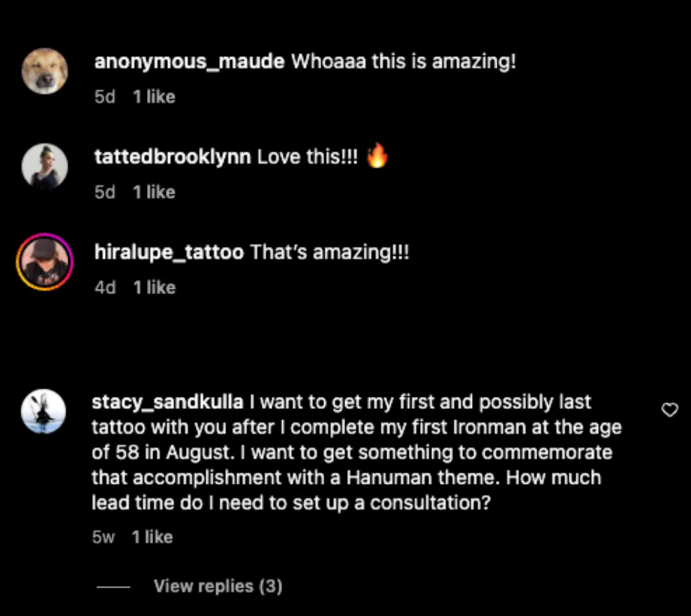Screen dimensions: 691x616
Task: Open stacy_sandkulla's profile avatar
Action: click(x=44, y=411)
